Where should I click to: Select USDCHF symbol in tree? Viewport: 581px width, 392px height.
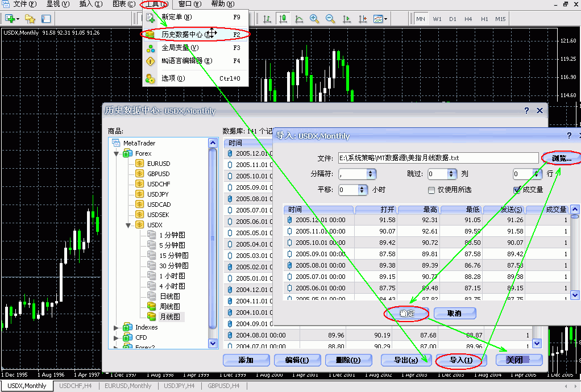click(x=159, y=184)
